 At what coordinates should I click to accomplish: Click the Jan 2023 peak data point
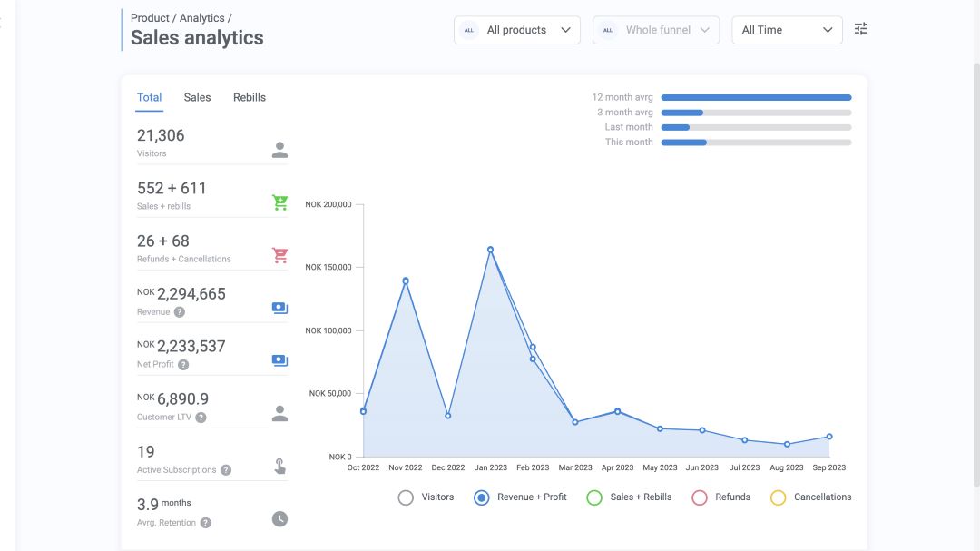pos(490,250)
